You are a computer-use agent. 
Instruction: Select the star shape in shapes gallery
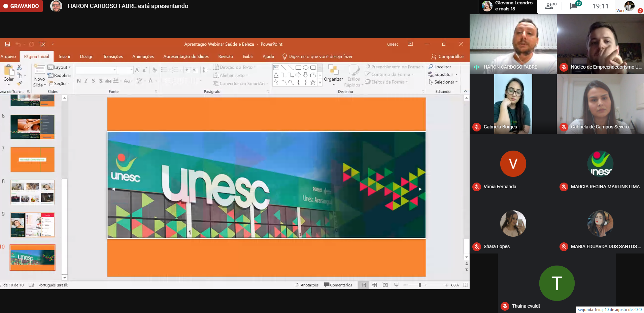coord(313,82)
